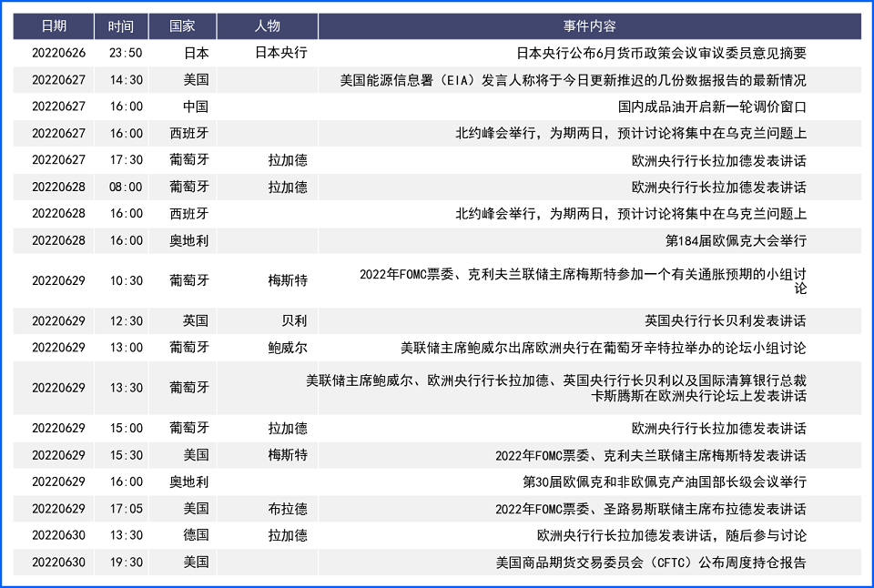Select 西班牙 in the 20220628 row
This screenshot has width=874, height=588.
click(189, 214)
